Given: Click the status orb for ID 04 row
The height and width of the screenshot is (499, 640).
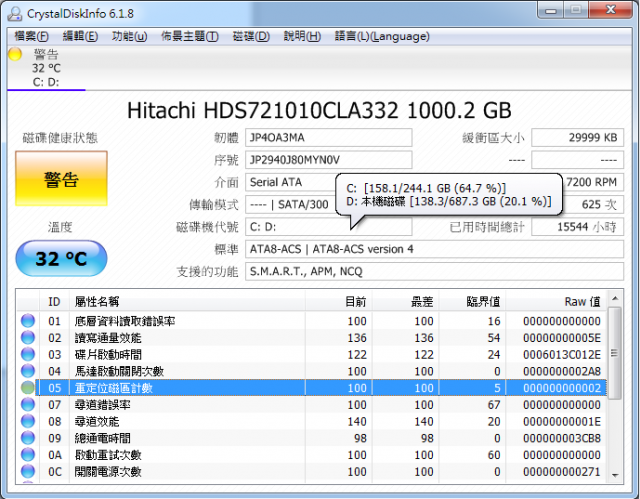Looking at the screenshot, I should coord(28,371).
